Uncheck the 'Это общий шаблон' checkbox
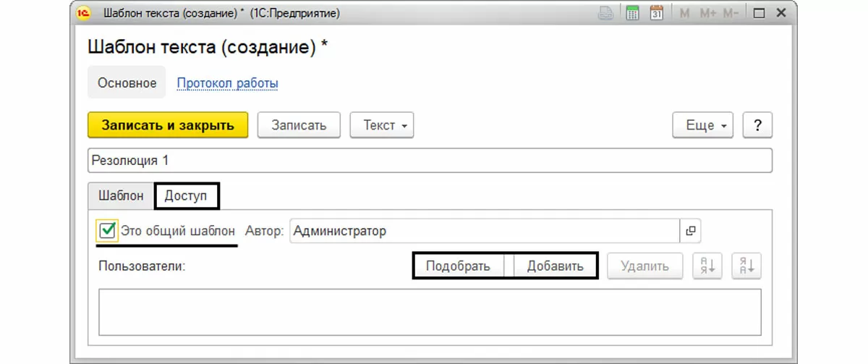The height and width of the screenshot is (364, 868). coord(107,231)
